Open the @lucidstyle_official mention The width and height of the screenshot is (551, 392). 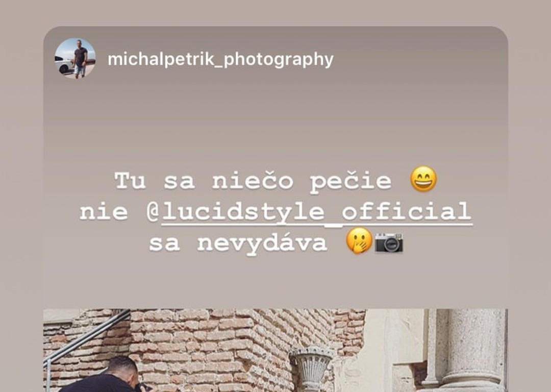310,212
